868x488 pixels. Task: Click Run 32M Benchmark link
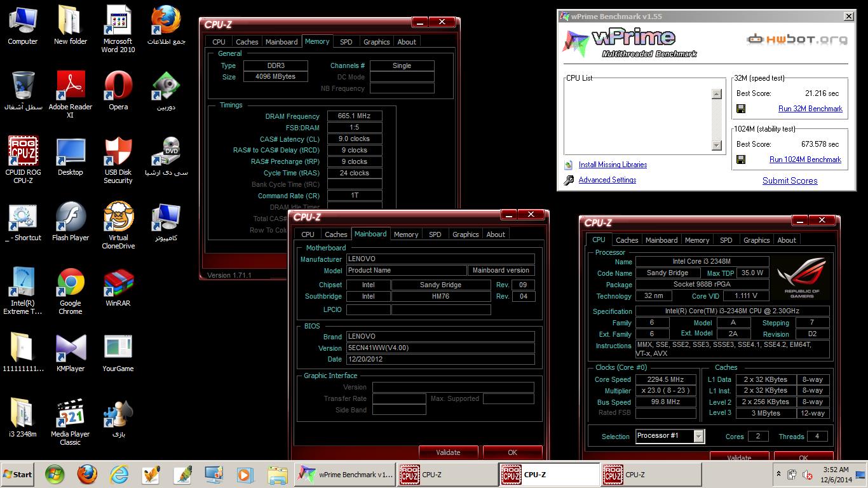click(810, 109)
